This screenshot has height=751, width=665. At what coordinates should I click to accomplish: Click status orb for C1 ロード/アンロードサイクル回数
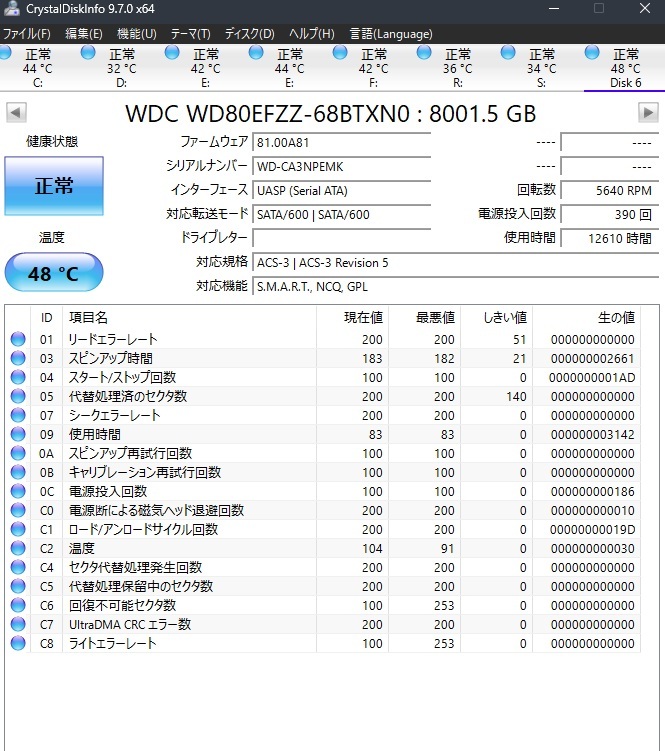(x=18, y=529)
